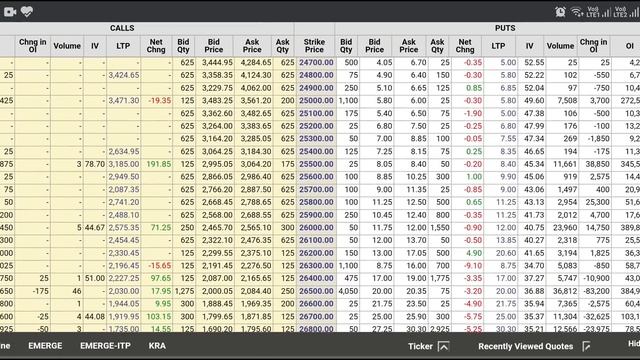Click the Ticker label
The image size is (640, 360).
click(420, 346)
